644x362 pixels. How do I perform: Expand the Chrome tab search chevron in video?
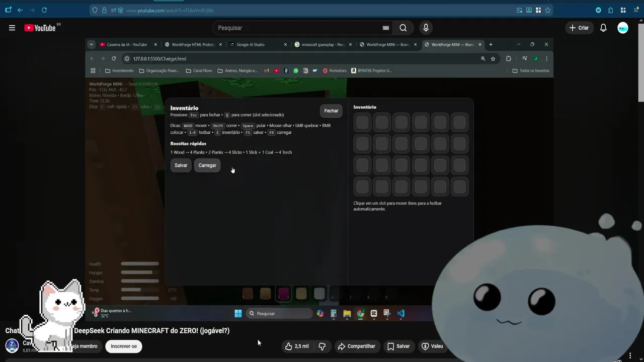point(91,45)
